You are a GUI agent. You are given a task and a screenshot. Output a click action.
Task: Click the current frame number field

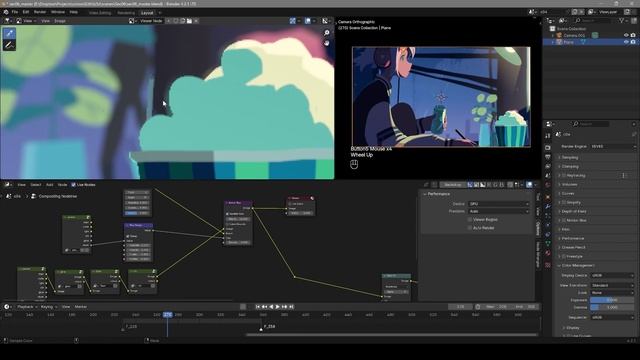(460, 307)
